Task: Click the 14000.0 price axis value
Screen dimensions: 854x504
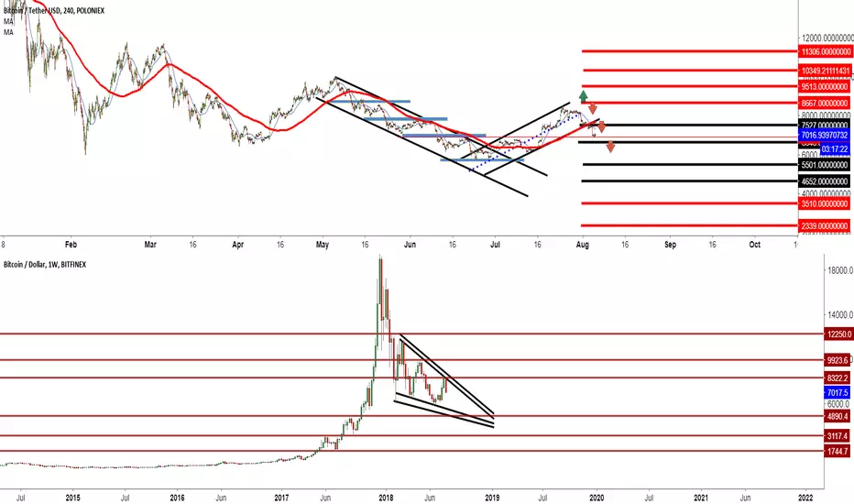Action: tap(839, 315)
